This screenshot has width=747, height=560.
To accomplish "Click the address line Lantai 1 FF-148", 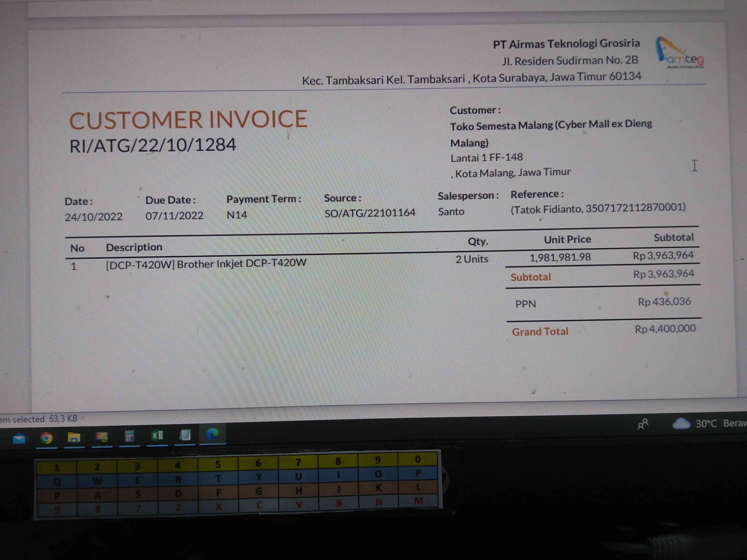I will pyautogui.click(x=487, y=158).
